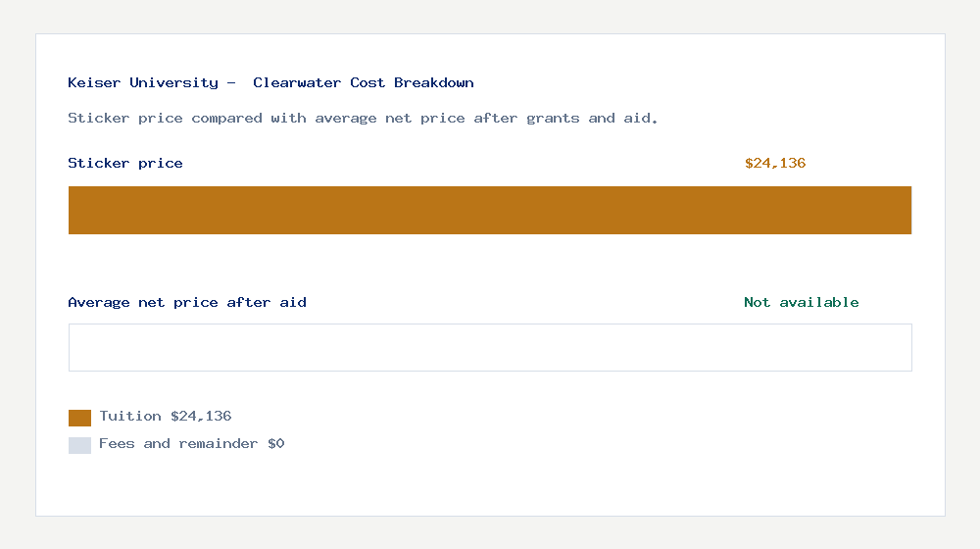Click 'average net price' in the subtitle
This screenshot has height=549, width=980.
point(377,118)
